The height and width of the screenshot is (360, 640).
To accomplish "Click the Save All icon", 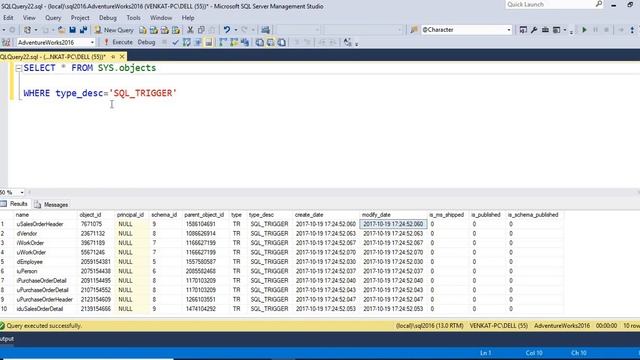I will tap(84, 30).
